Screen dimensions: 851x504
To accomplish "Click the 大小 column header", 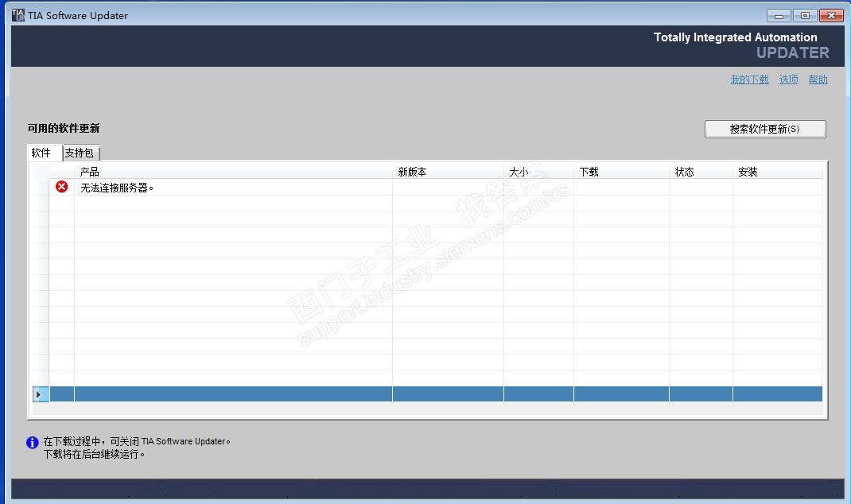I will (x=538, y=172).
